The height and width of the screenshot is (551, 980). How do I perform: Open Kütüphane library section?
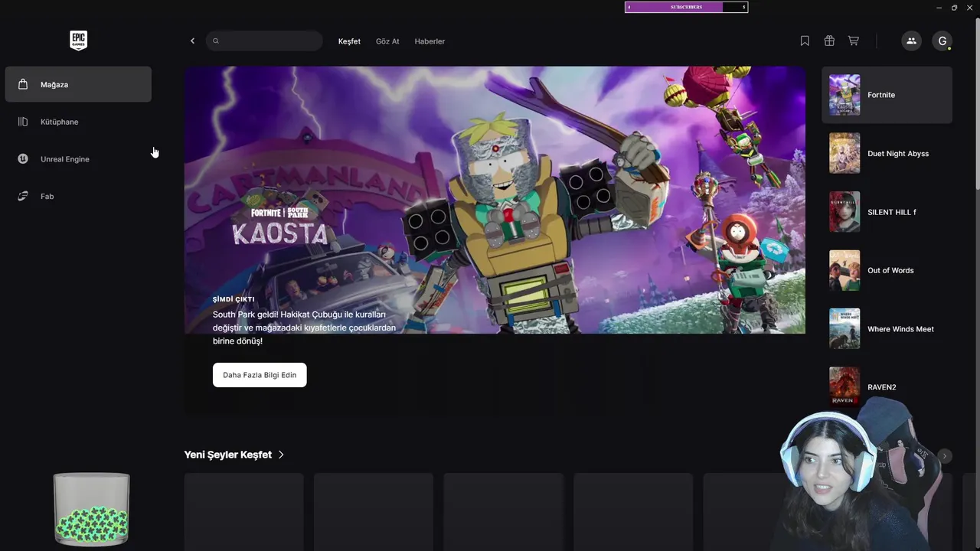coord(78,122)
